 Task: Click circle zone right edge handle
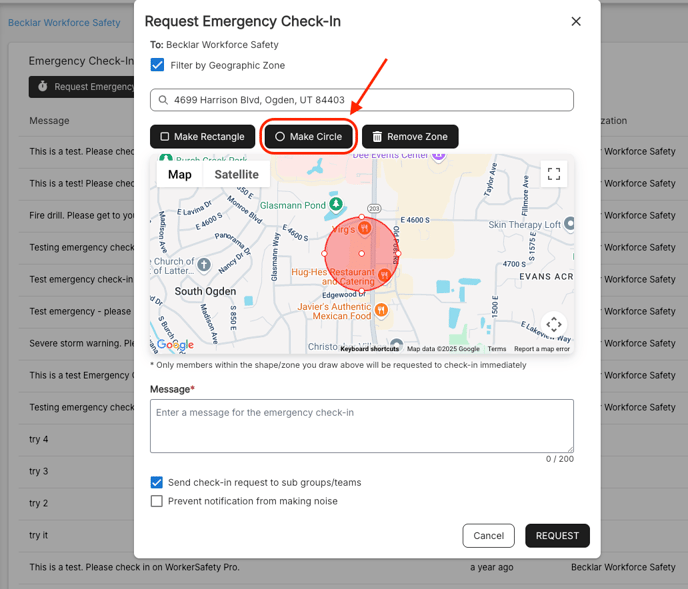point(398,254)
